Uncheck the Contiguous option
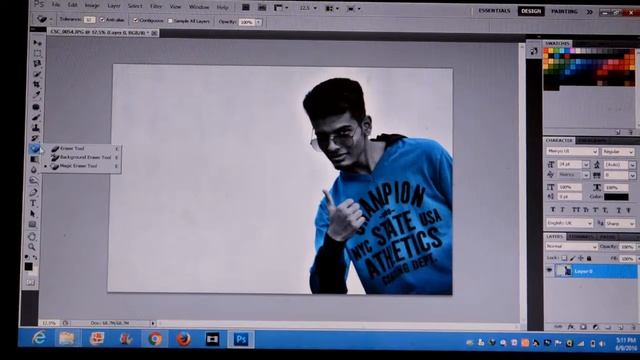 pyautogui.click(x=136, y=20)
